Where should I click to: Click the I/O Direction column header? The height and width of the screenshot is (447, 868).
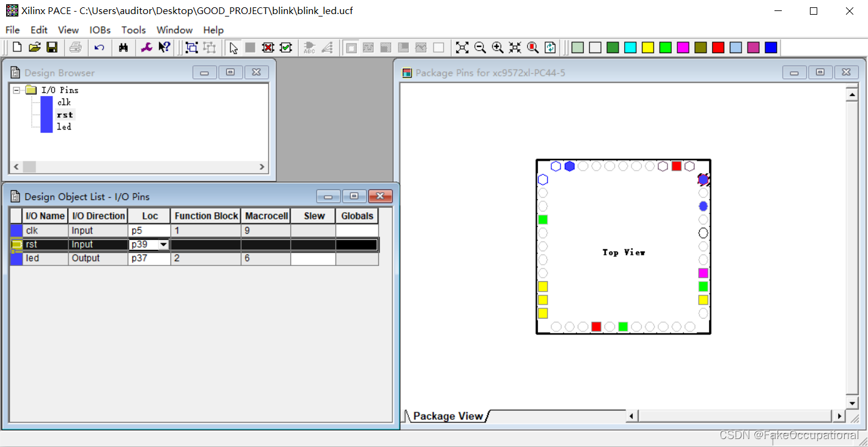[98, 216]
